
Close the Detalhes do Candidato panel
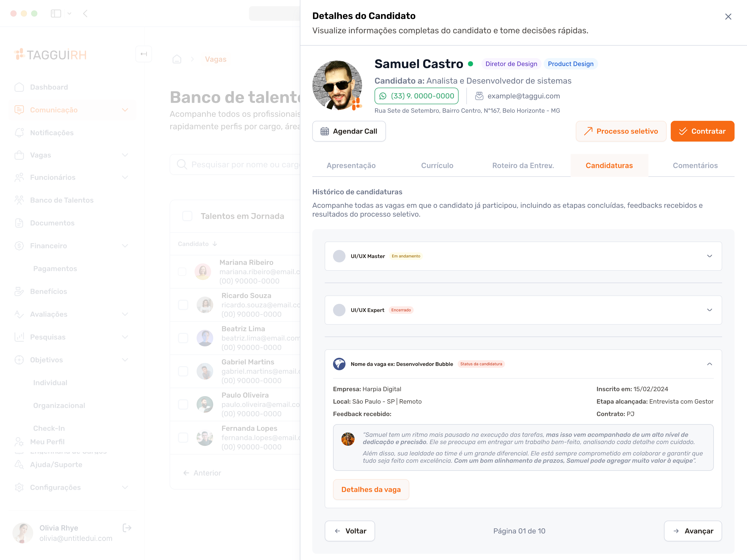[728, 17]
